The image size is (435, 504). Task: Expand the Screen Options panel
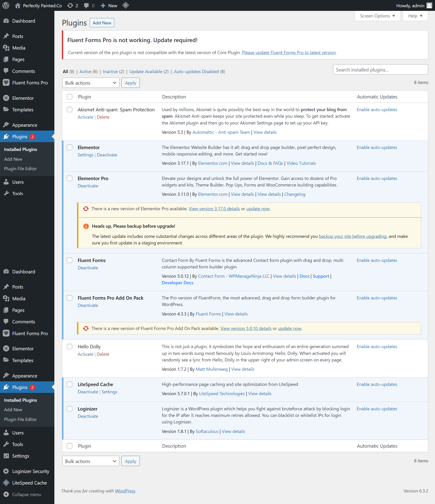[x=377, y=16]
